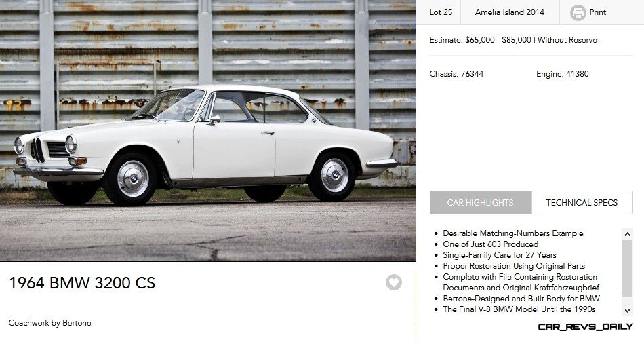644x342 pixels.
Task: Click the Print link
Action: click(598, 12)
